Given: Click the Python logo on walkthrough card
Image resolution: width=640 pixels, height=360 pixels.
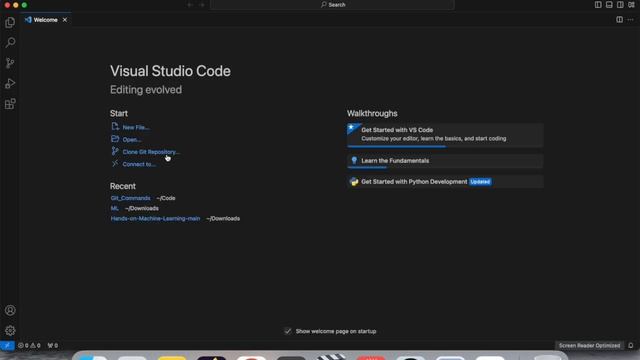Looking at the screenshot, I should click(x=354, y=182).
